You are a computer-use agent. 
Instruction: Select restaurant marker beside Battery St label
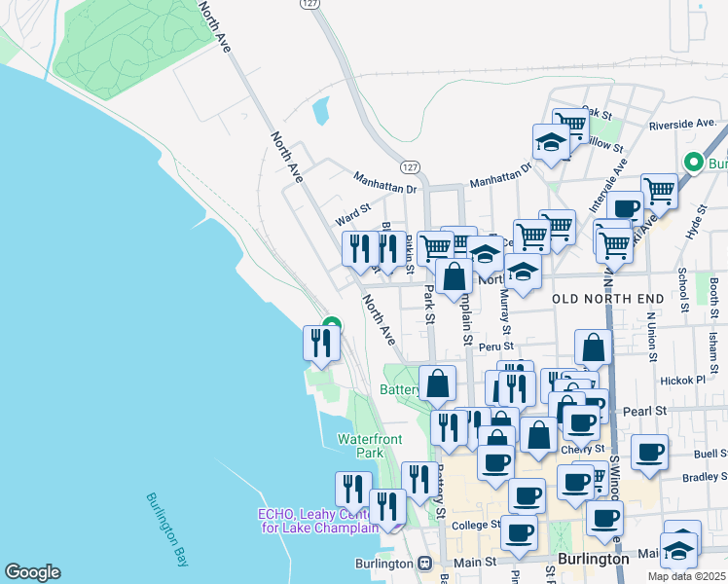[419, 480]
